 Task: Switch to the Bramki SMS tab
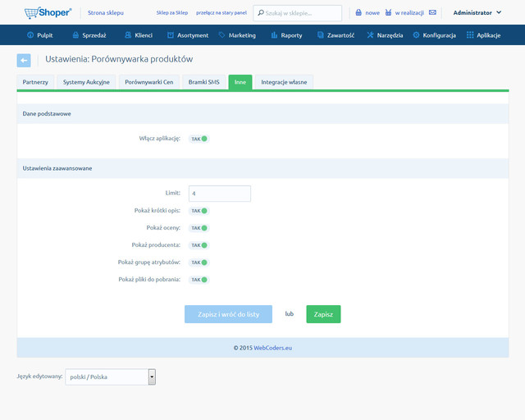[x=205, y=82]
